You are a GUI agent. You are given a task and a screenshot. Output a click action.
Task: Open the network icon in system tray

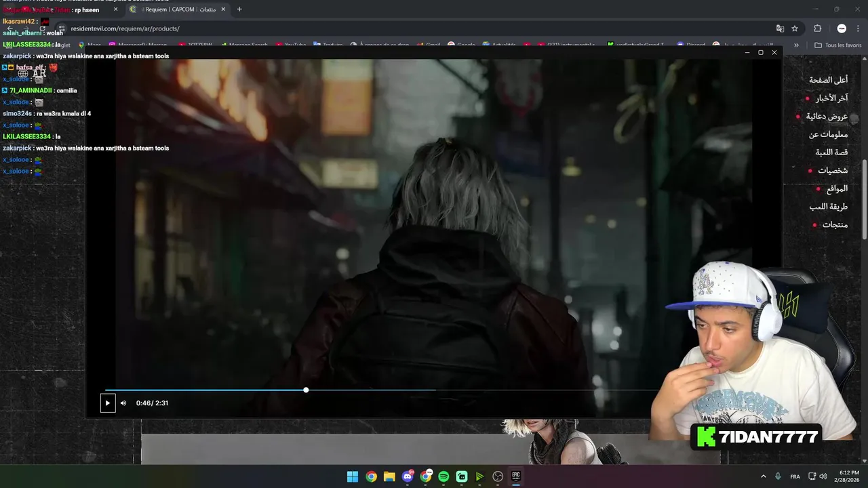point(813,476)
